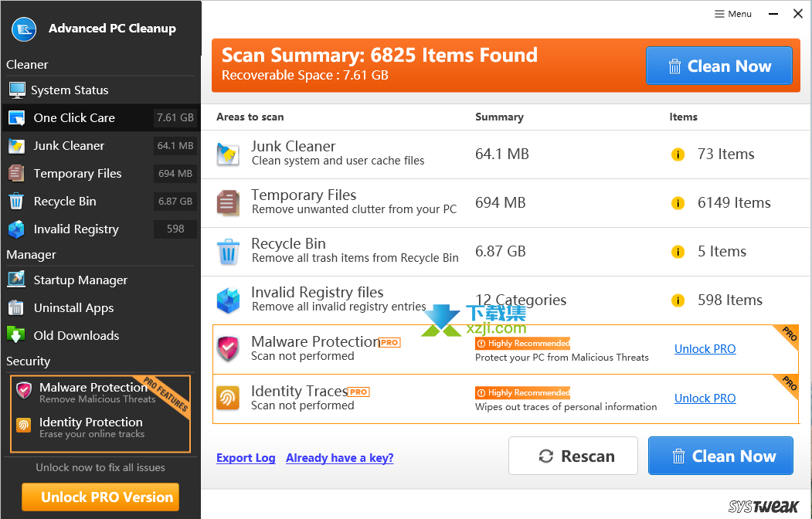812x519 pixels.
Task: Click info icon beside 5 Items
Action: pyautogui.click(x=678, y=252)
